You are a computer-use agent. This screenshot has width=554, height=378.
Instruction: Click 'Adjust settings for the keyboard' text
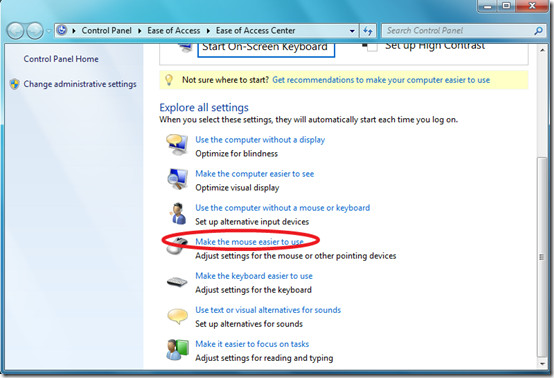click(x=253, y=290)
